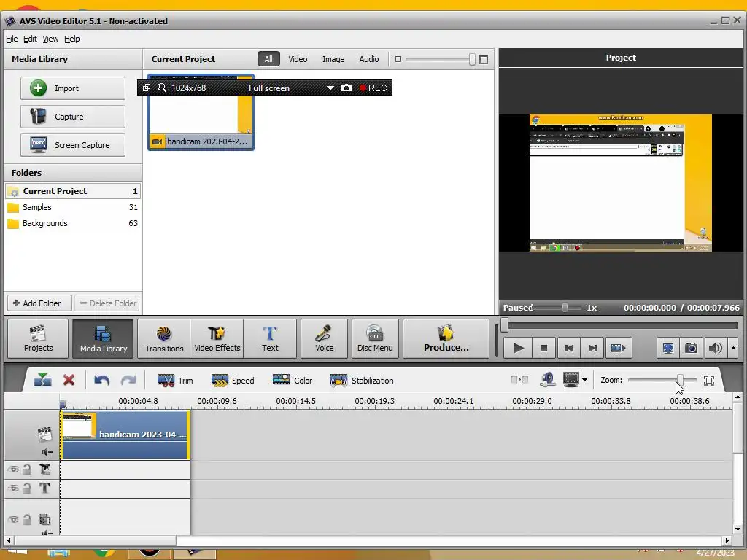
Task: Expand the volume arrow next to speaker
Action: 733,348
